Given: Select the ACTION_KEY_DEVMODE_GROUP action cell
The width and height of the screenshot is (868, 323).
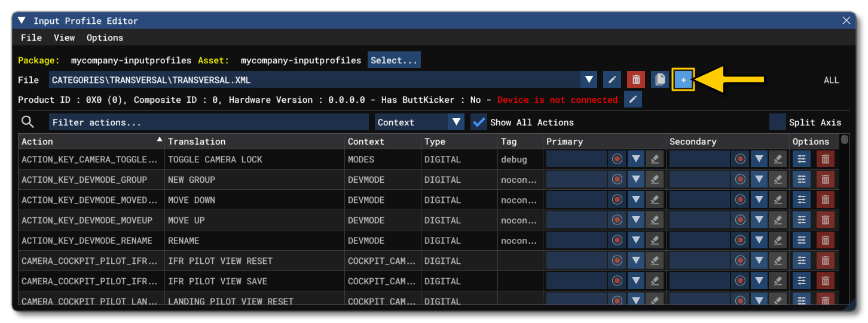Looking at the screenshot, I should tap(91, 180).
